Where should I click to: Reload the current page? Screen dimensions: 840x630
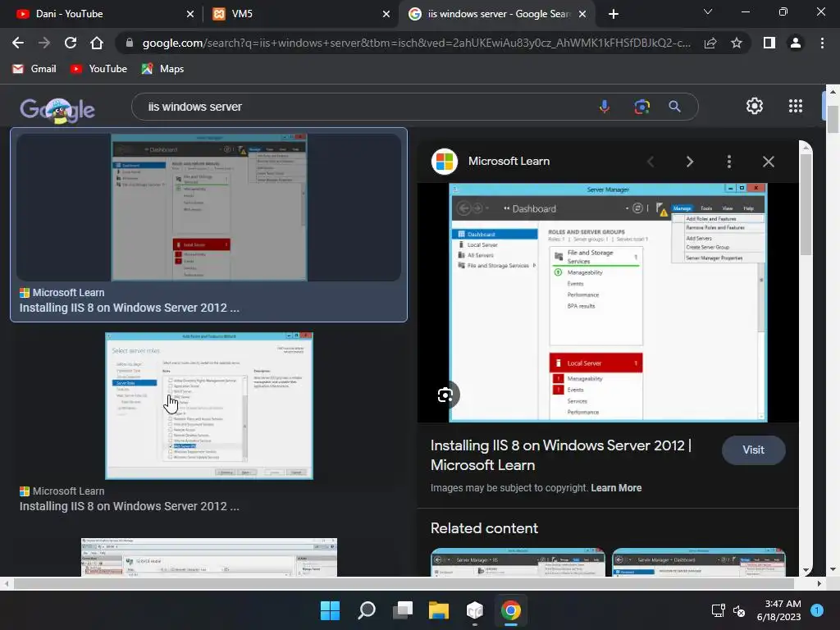click(x=71, y=43)
